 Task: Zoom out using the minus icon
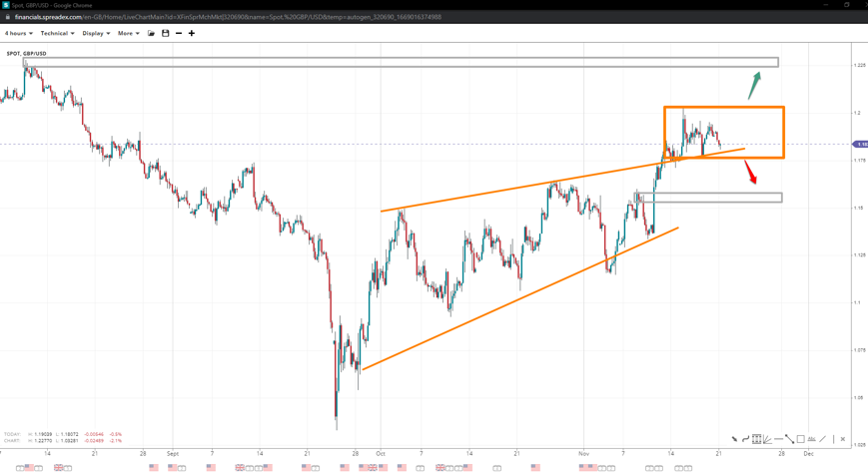click(x=179, y=33)
